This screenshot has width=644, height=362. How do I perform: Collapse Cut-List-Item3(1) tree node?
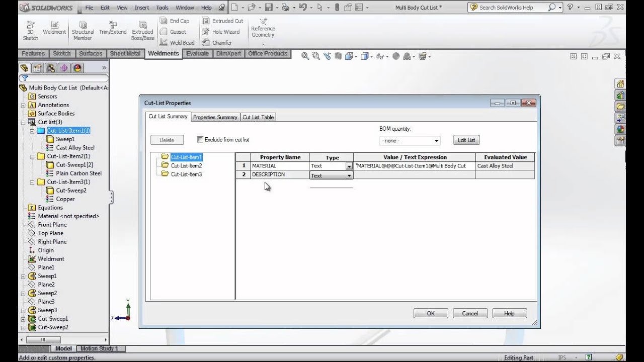(32, 182)
